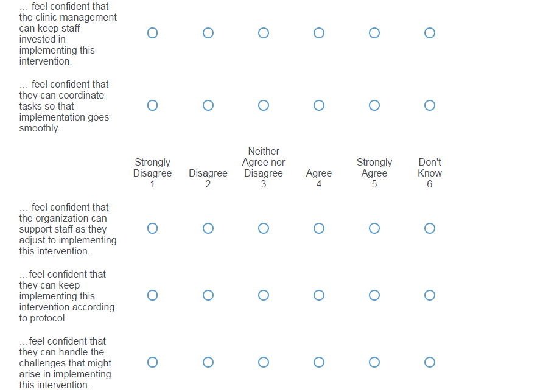Choose Agree for clinic management keeping staff invested

pyautogui.click(x=319, y=33)
